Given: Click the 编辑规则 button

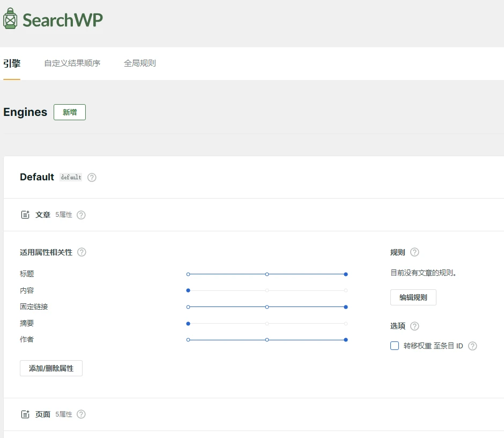Looking at the screenshot, I should [413, 297].
